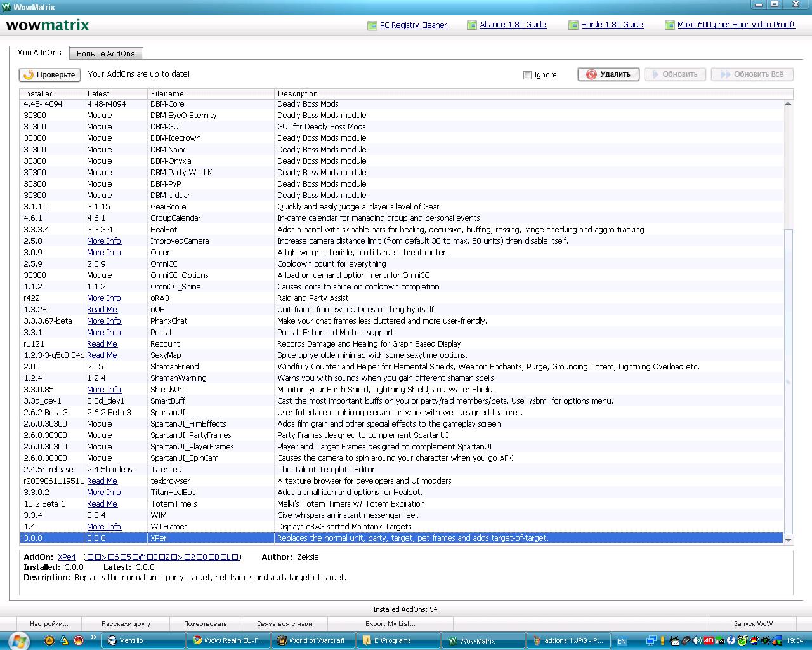Click the volume speaker icon in the tray

tap(697, 640)
